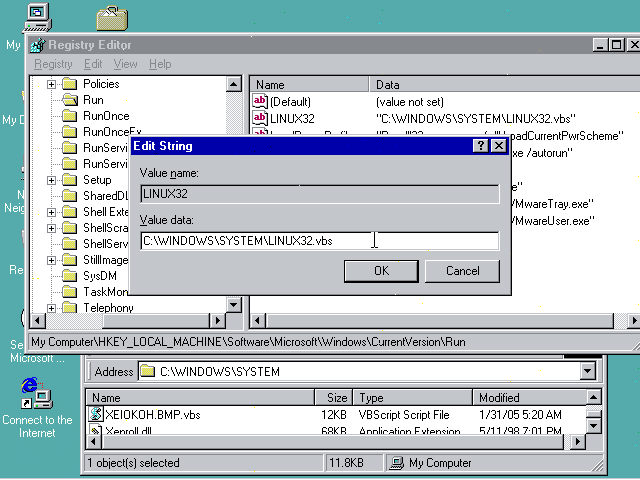This screenshot has height=480, width=640.
Task: Select the XEIOKOH.BMP.vbs file name
Action: (153, 415)
